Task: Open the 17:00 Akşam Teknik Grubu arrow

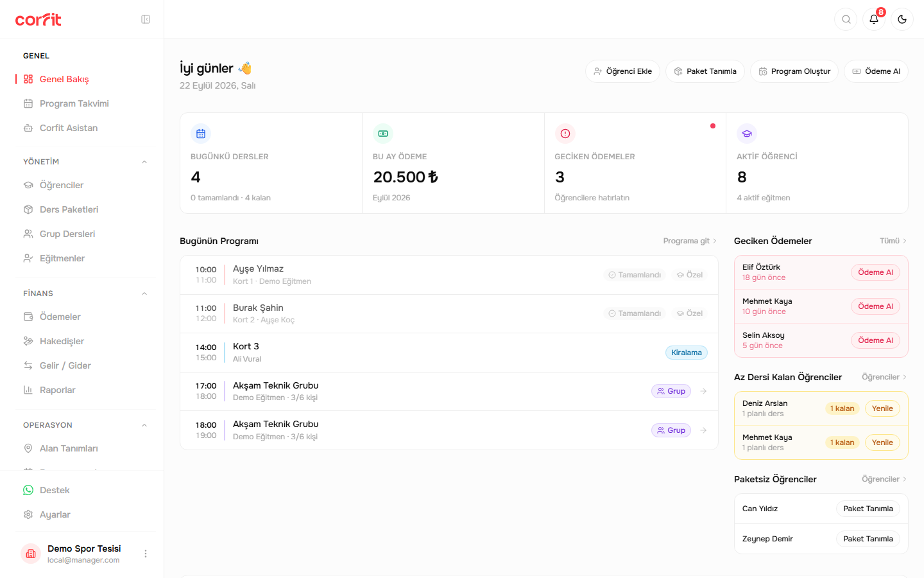Action: (703, 391)
